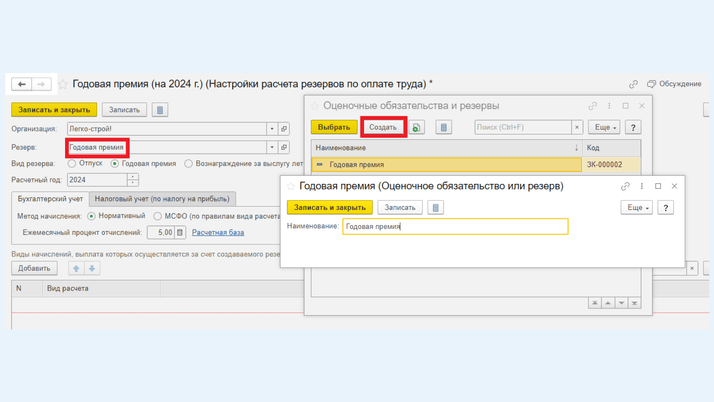Open Расчетная база link
Image resolution: width=714 pixels, height=402 pixels.
(218, 233)
